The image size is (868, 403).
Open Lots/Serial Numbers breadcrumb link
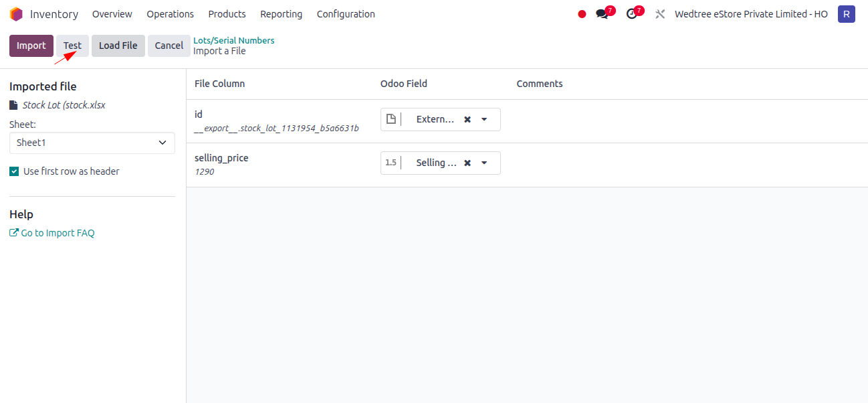tap(233, 40)
